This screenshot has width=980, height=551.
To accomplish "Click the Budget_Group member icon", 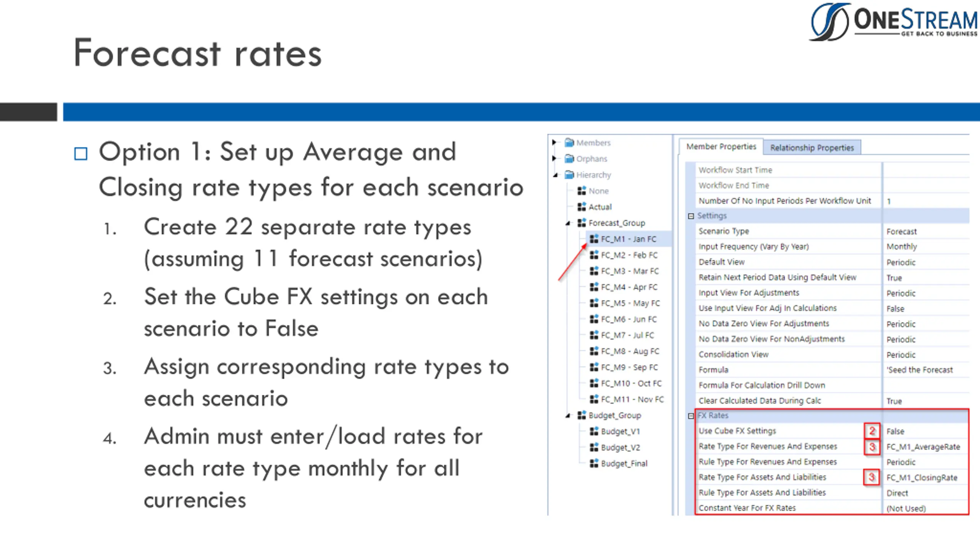I will (x=582, y=415).
